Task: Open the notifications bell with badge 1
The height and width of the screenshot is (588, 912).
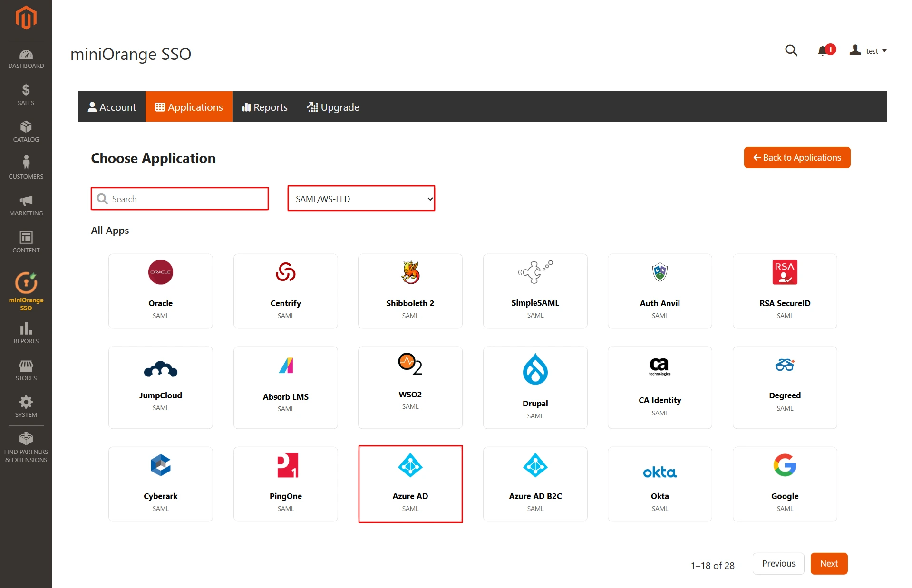Action: [x=823, y=51]
